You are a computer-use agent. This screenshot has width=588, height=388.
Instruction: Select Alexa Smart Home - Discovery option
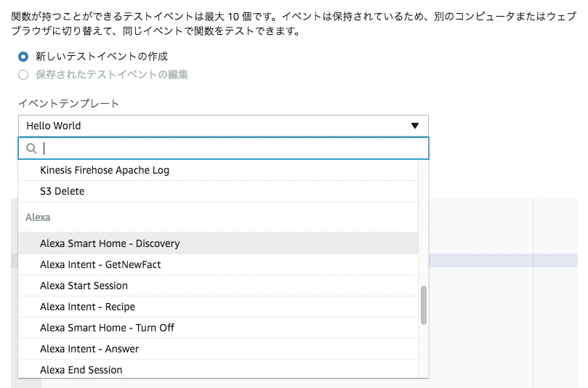[218, 243]
